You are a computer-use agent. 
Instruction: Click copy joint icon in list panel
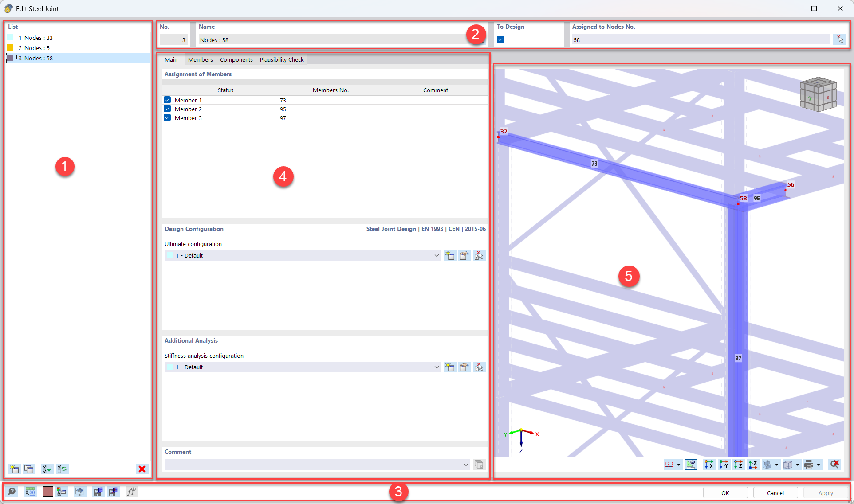[x=29, y=469]
